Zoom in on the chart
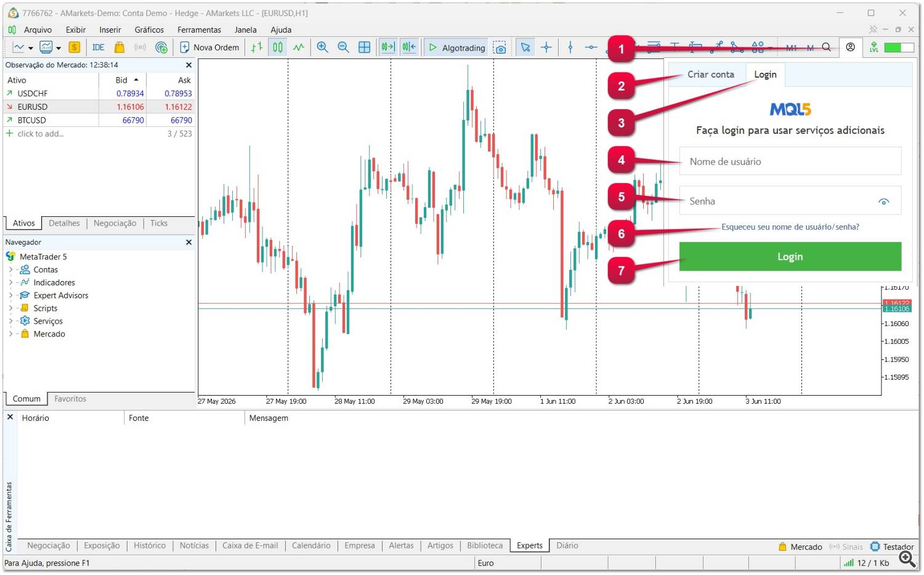The image size is (924, 575). (323, 47)
